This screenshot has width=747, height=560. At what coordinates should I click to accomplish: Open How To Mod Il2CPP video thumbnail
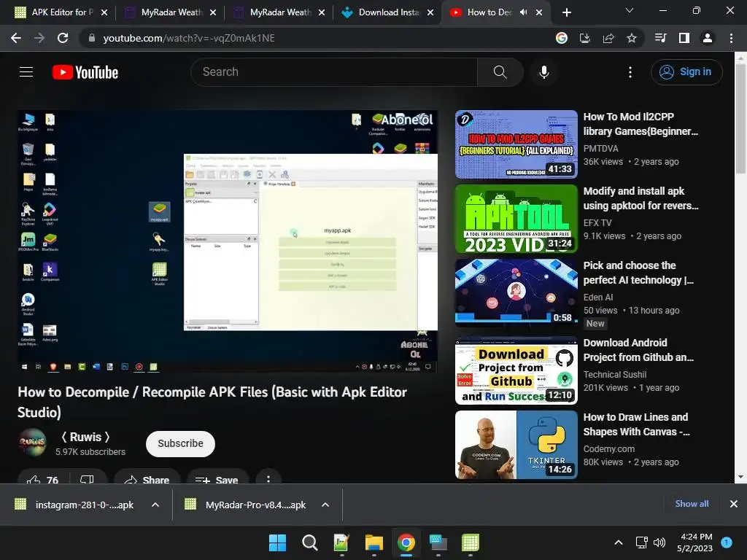pyautogui.click(x=516, y=144)
